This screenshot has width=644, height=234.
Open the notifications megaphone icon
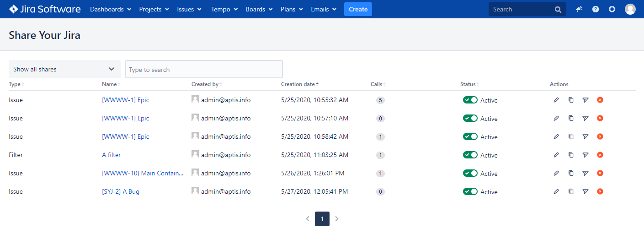click(579, 9)
